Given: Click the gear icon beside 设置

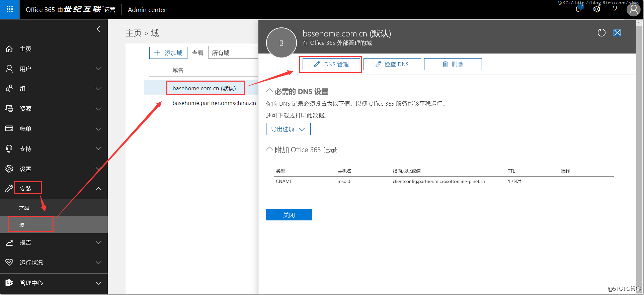Looking at the screenshot, I should [9, 169].
